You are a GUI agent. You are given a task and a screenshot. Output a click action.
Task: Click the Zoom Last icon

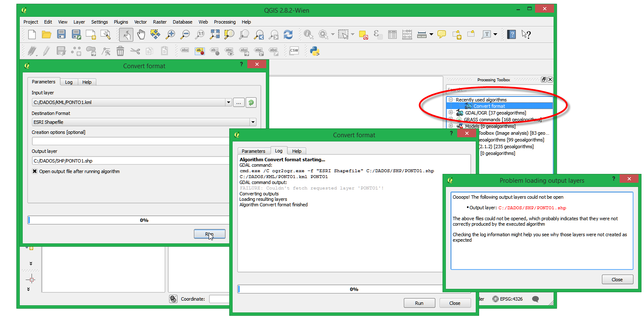point(259,35)
